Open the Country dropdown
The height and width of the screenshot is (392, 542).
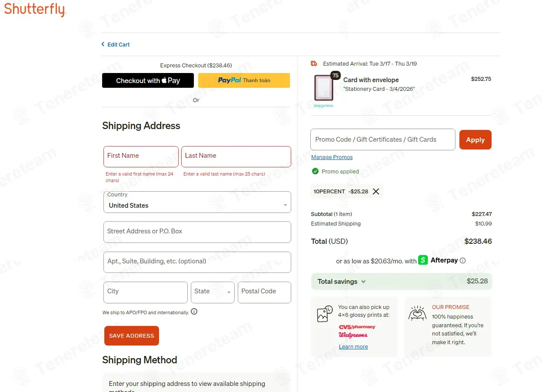197,202
